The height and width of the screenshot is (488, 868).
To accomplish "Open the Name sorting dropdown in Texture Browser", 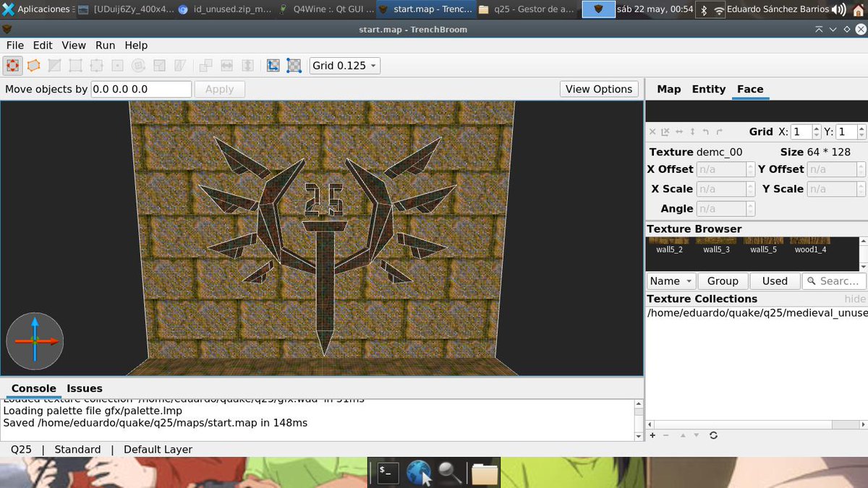I will pyautogui.click(x=671, y=281).
